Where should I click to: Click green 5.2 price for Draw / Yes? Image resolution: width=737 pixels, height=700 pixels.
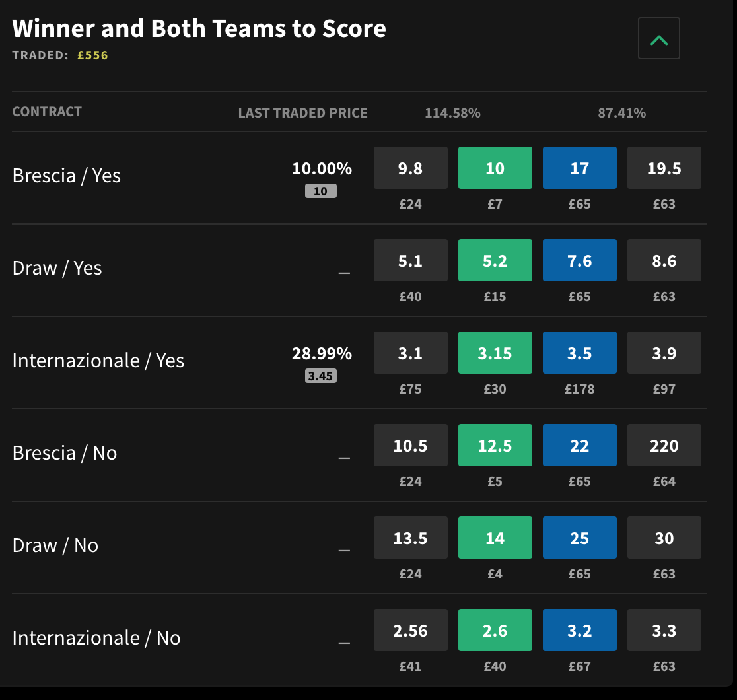(495, 261)
